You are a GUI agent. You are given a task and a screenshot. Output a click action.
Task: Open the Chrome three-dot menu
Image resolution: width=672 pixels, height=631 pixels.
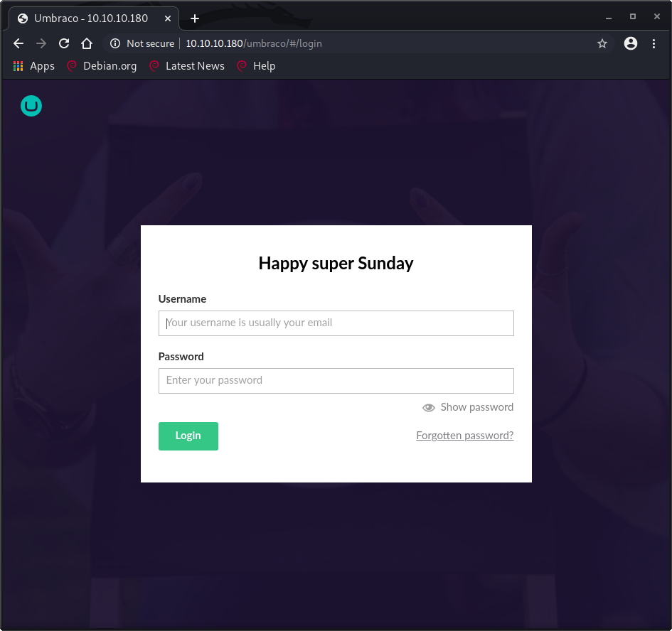coord(654,43)
